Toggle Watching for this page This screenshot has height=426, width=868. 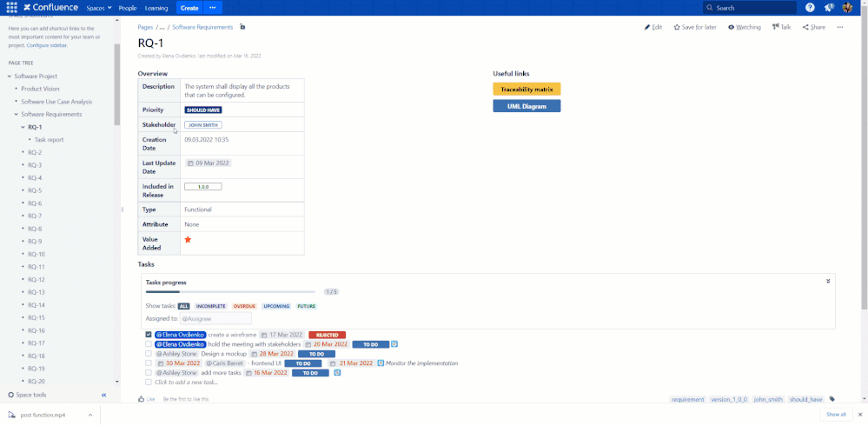click(x=744, y=27)
